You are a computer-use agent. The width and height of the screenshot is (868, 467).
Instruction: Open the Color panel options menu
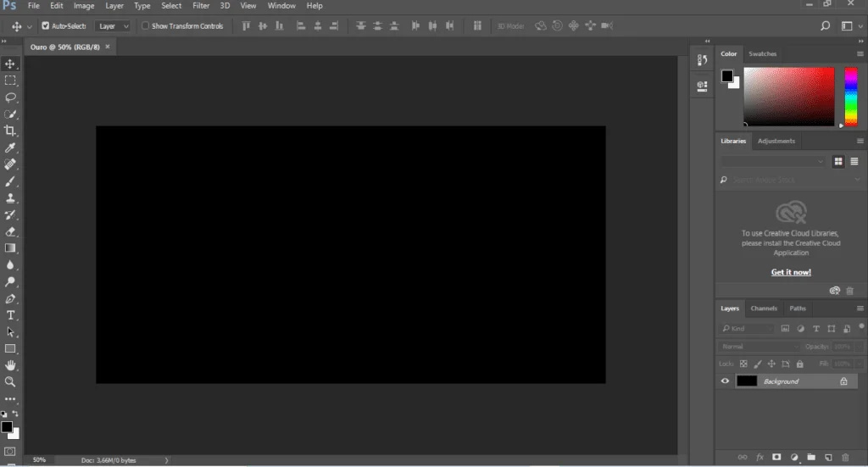pos(860,53)
